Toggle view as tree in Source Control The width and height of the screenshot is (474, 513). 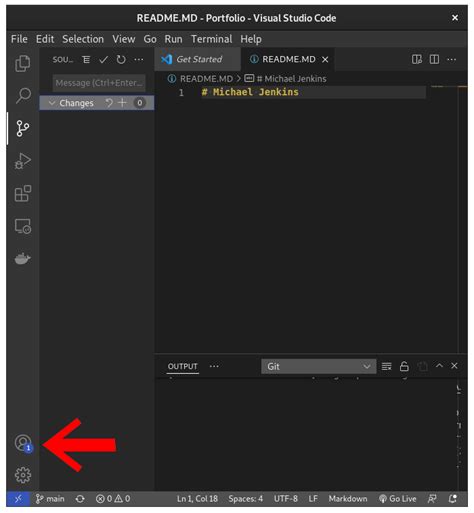pos(86,60)
